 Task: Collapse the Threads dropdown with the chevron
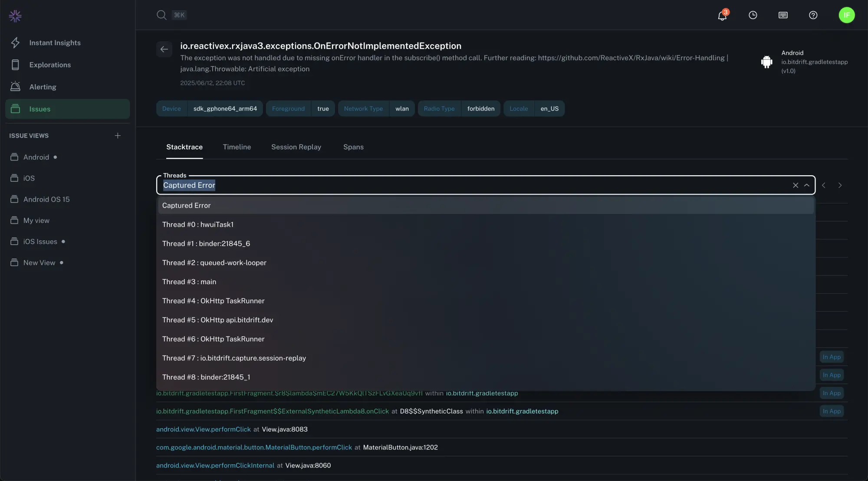(x=807, y=185)
